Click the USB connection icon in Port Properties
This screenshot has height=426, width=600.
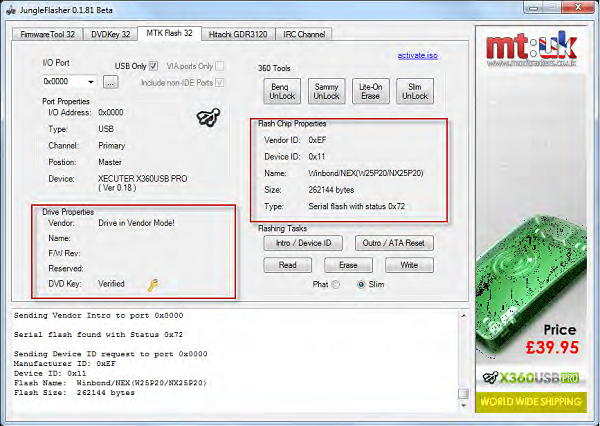(209, 117)
